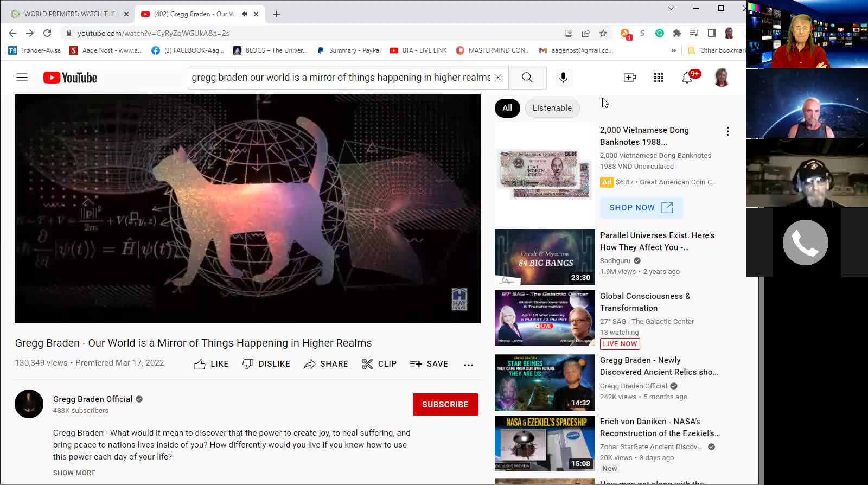Open Chrome profile avatar in toolbar
Screen dimensions: 868x485
click(729, 33)
